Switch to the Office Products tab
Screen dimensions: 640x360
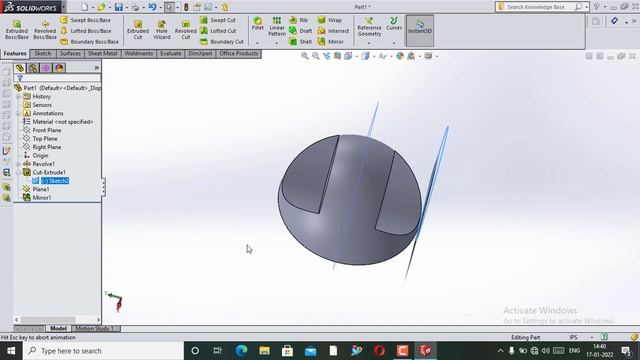(239, 53)
